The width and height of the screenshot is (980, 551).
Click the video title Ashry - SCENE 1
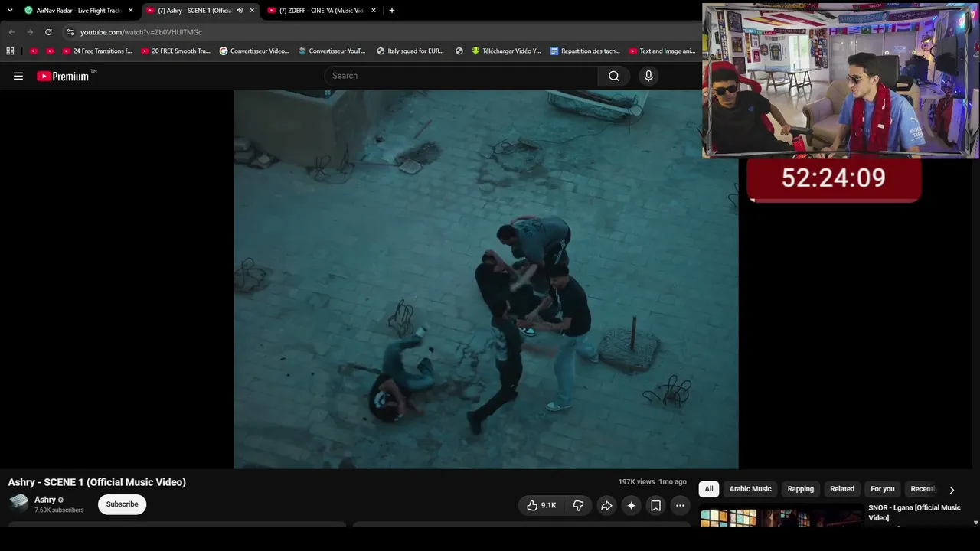click(x=97, y=482)
